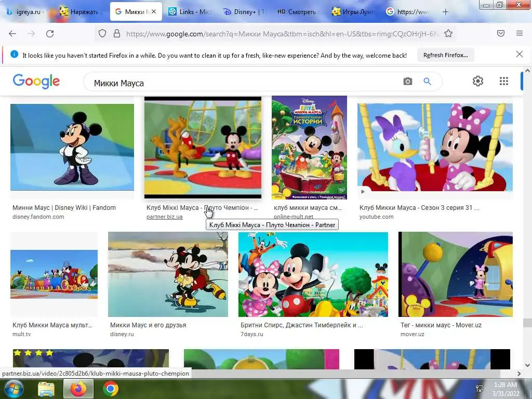Switch to Firefox in the taskbar

coord(78,389)
